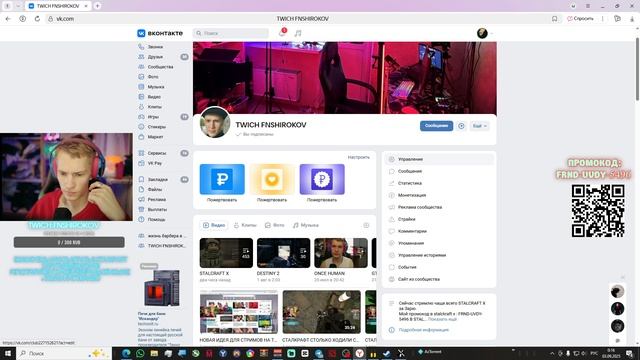Click the Сообщение button
This screenshot has height=360, width=640.
(x=436, y=126)
